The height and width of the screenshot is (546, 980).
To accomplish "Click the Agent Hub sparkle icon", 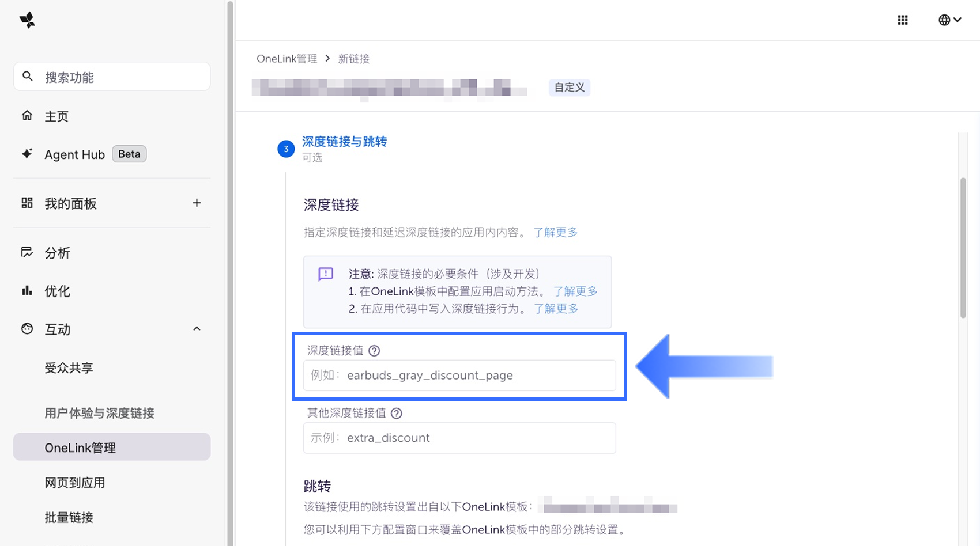I will (27, 154).
